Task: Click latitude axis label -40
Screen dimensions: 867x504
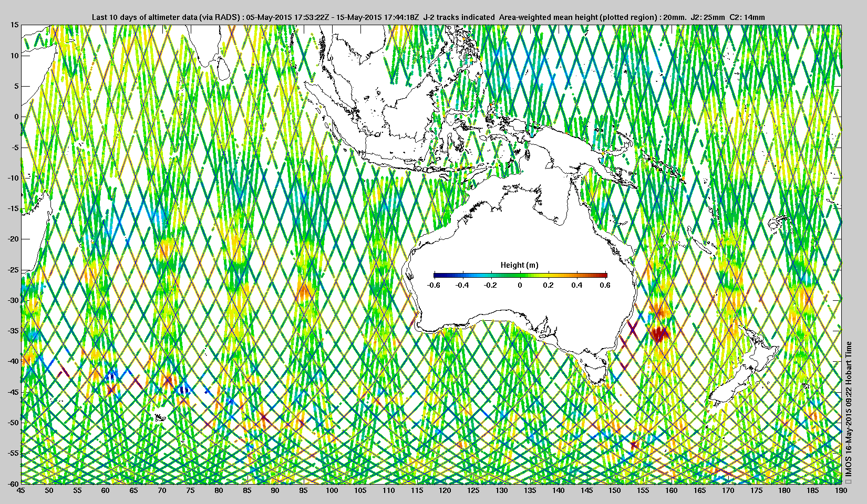Action: (13, 361)
